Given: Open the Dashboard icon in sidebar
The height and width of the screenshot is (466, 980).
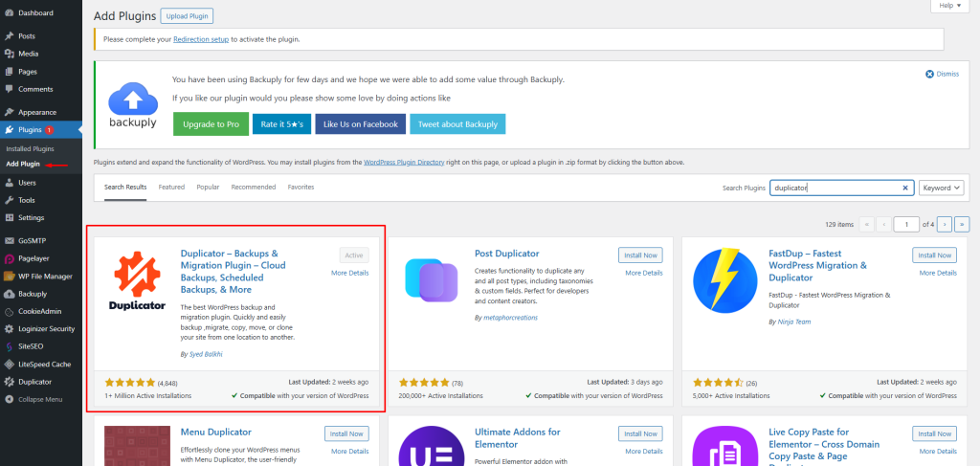Looking at the screenshot, I should (9, 13).
